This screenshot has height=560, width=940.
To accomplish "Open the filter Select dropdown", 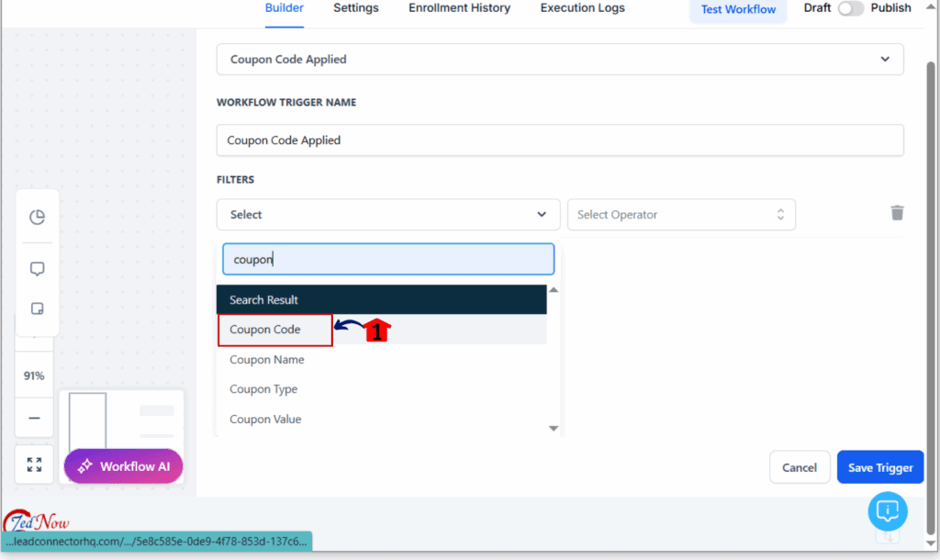I will click(x=388, y=215).
